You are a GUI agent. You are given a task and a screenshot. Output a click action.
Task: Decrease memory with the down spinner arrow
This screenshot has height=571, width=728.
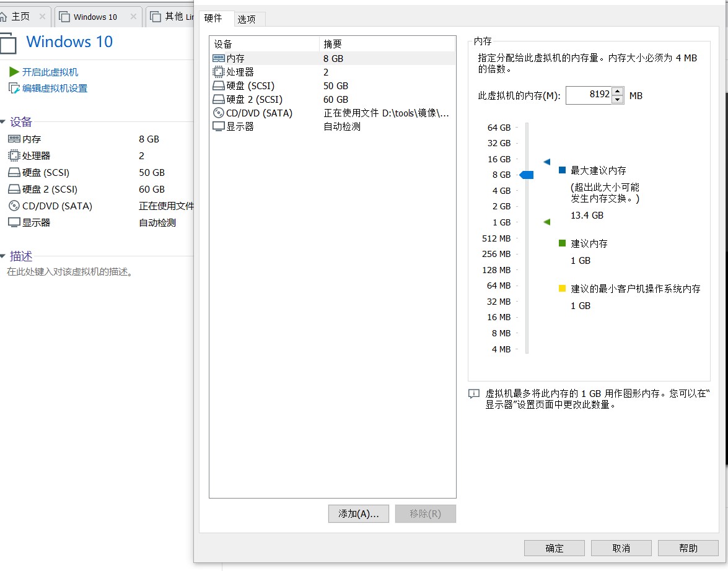[618, 99]
